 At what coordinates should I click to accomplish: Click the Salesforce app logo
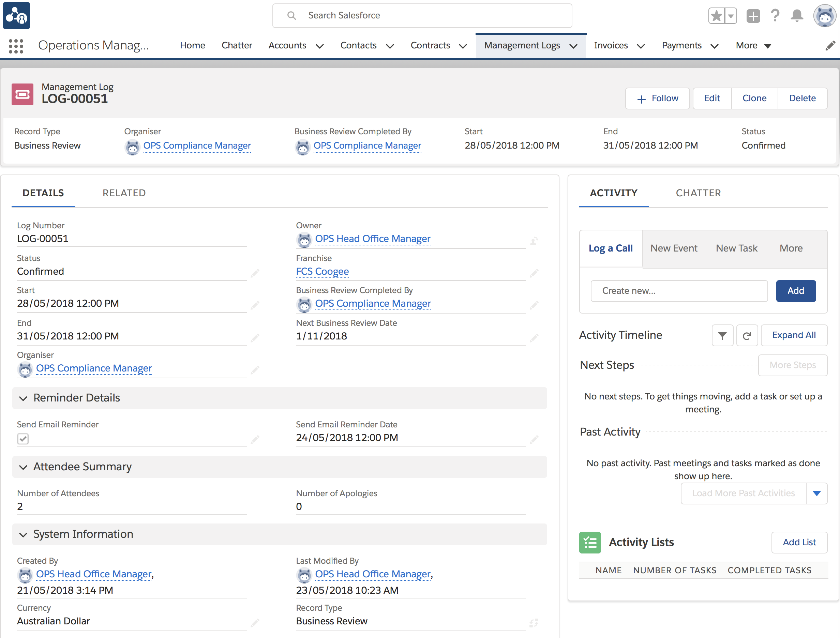(16, 16)
